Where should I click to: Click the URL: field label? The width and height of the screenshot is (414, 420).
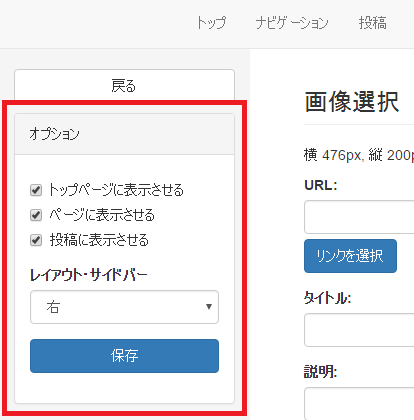tap(321, 185)
